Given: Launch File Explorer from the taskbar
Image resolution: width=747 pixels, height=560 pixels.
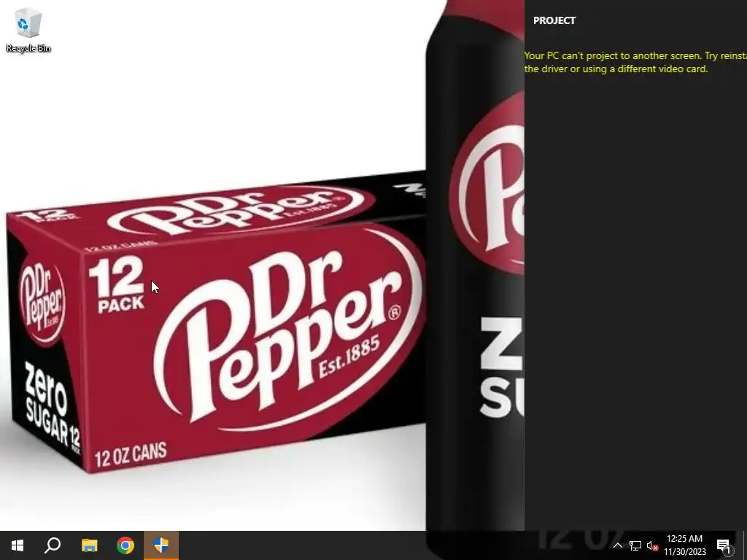Looking at the screenshot, I should pyautogui.click(x=89, y=545).
